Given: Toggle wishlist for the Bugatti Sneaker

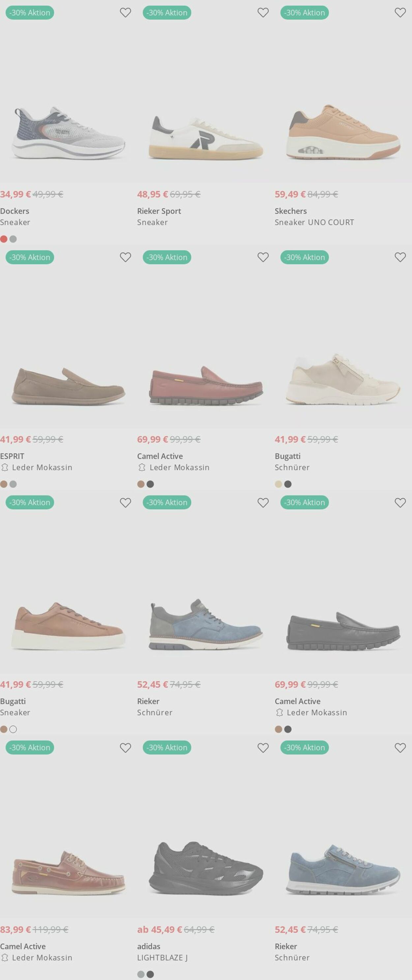Looking at the screenshot, I should (x=126, y=503).
